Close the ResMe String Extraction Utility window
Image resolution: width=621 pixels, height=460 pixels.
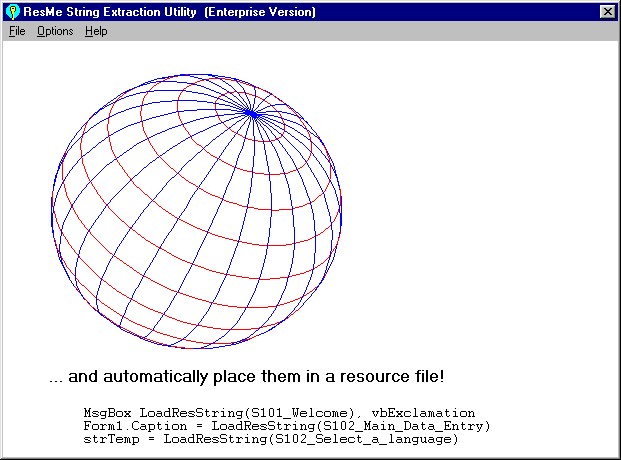(607, 11)
